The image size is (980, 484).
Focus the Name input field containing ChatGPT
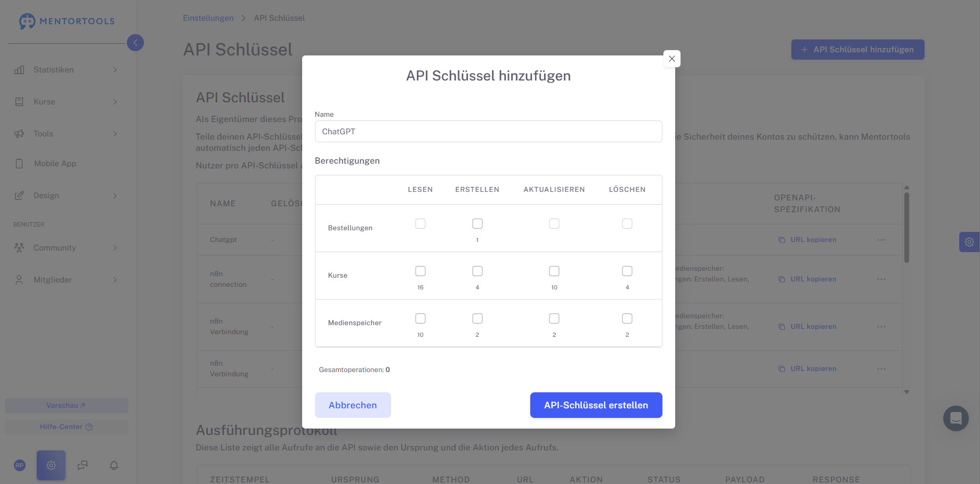tap(488, 132)
